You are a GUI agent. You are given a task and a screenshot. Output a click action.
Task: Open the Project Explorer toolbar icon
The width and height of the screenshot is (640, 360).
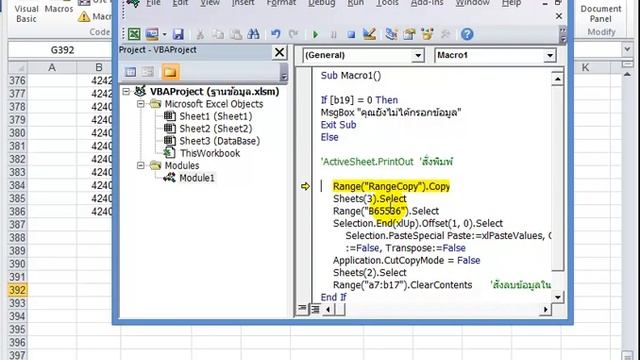[391, 34]
